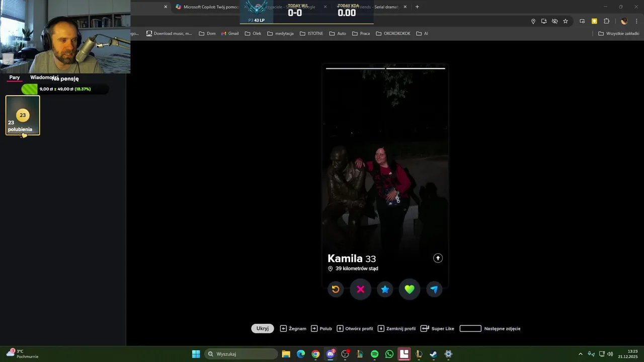Viewport: 644px width, 362px height.
Task: Open the weather widget 3°C Pochmurnie
Action: [22, 354]
